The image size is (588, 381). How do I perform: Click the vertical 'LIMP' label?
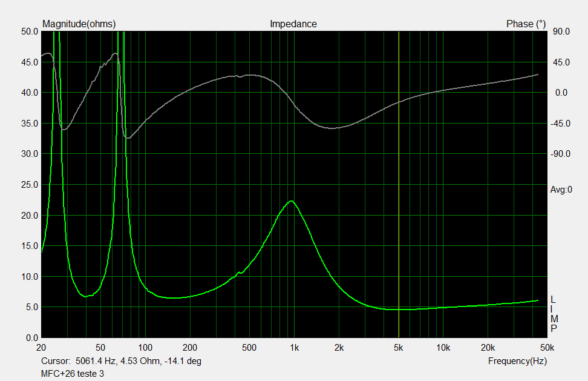[554, 314]
